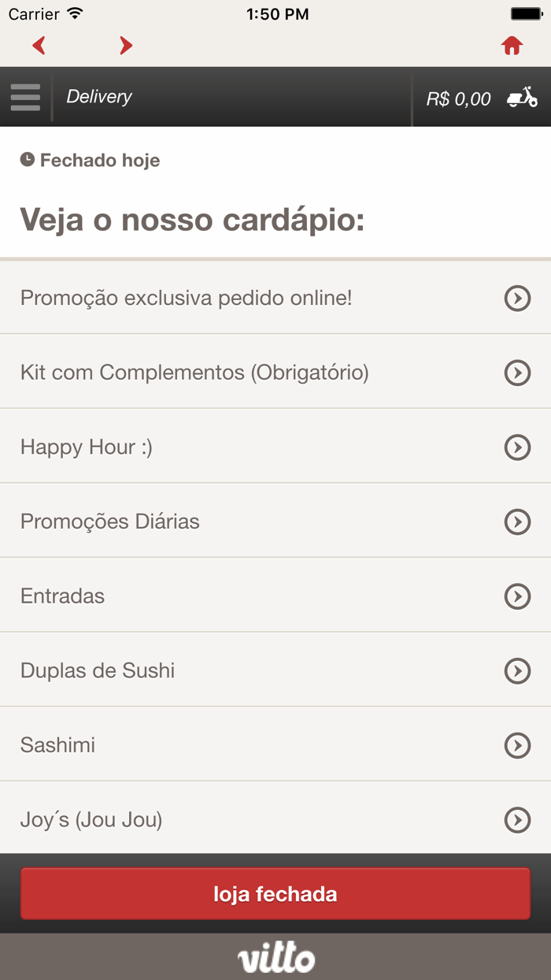Click the clock icon beside Fechado hoje
The image size is (551, 980).
click(28, 160)
